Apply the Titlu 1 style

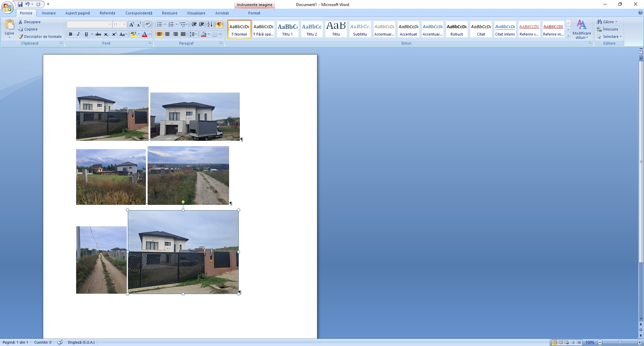(287, 29)
